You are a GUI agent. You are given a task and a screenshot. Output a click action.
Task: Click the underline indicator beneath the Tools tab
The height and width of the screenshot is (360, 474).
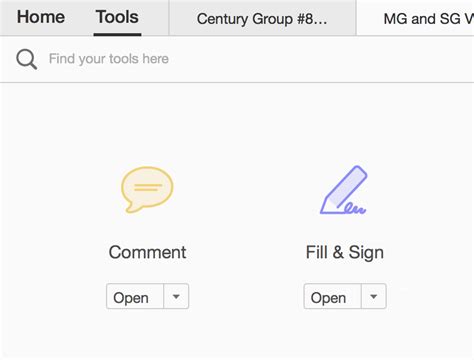click(x=117, y=34)
